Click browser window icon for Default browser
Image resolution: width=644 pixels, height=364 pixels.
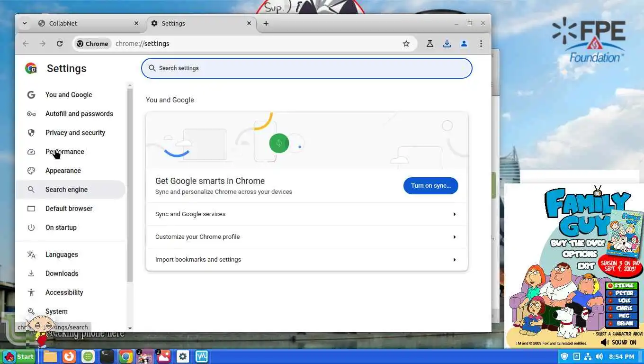pyautogui.click(x=31, y=209)
